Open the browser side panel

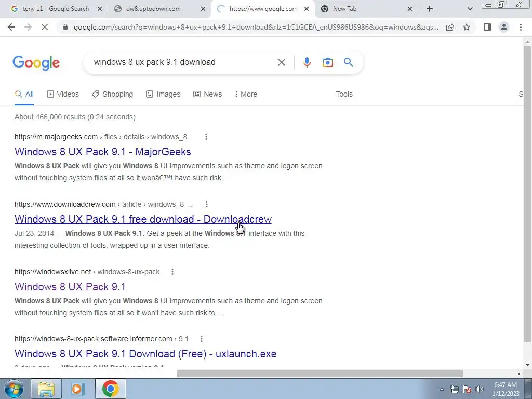coord(487,27)
